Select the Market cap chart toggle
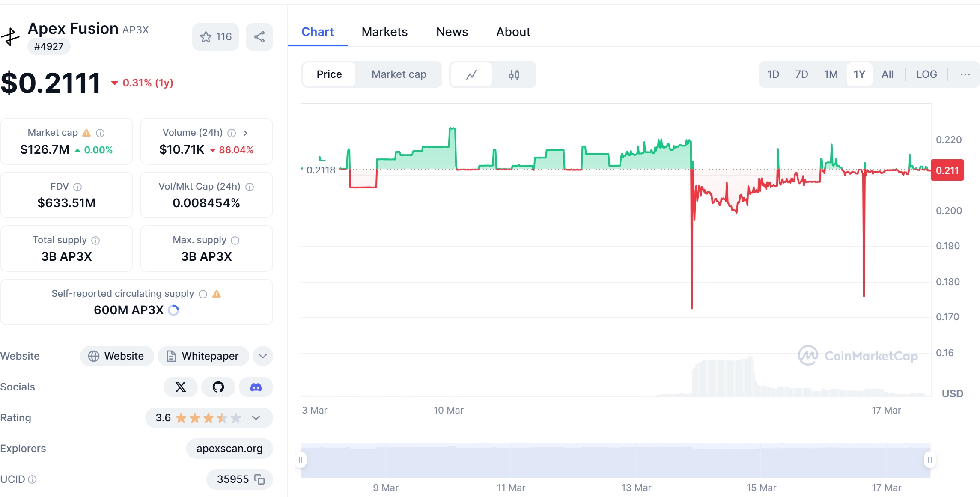 [x=399, y=74]
